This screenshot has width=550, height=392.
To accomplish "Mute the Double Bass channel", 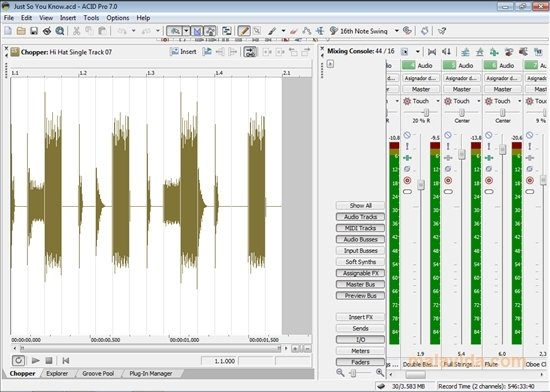I will point(407,135).
